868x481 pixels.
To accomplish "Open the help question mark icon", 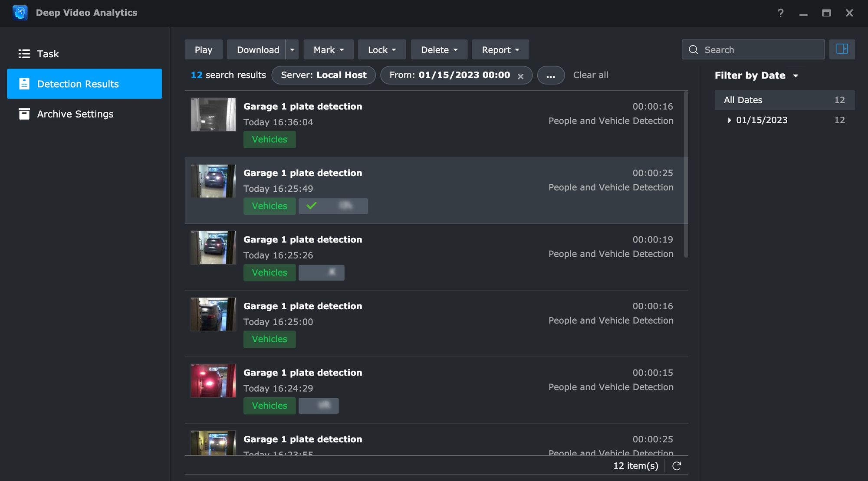I will (780, 13).
